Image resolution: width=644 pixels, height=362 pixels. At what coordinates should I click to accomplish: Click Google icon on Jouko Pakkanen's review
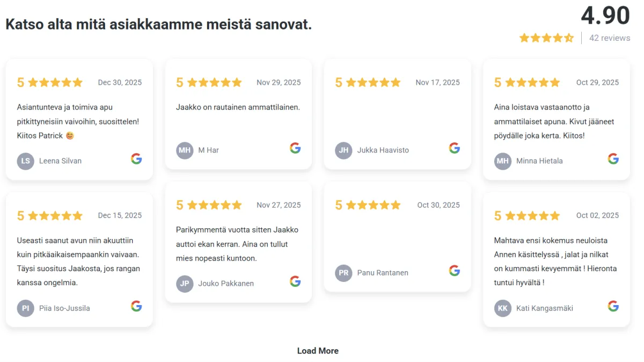pos(295,281)
